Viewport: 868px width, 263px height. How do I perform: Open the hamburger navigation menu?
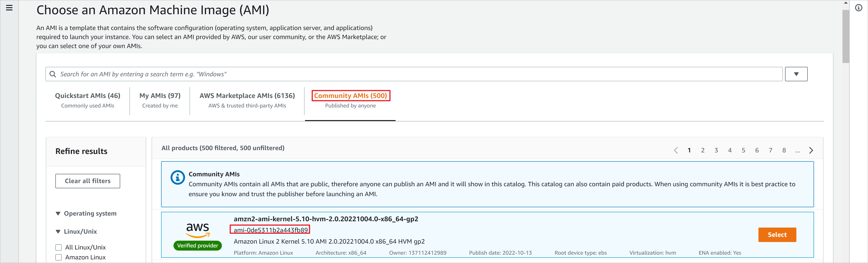coord(9,8)
